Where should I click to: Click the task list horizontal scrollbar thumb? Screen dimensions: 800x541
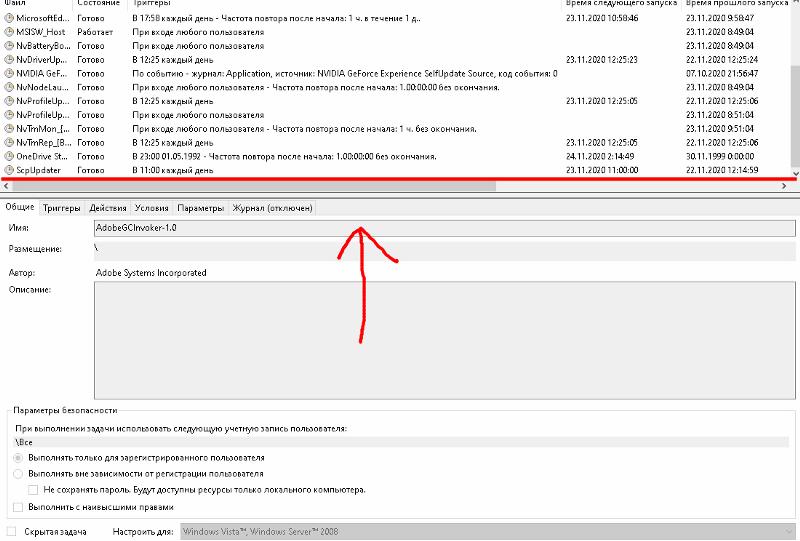(x=253, y=186)
